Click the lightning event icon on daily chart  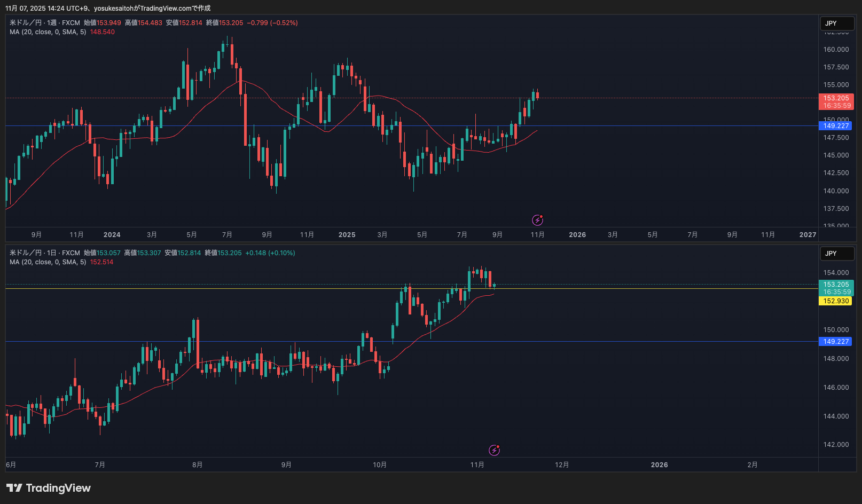tap(495, 450)
